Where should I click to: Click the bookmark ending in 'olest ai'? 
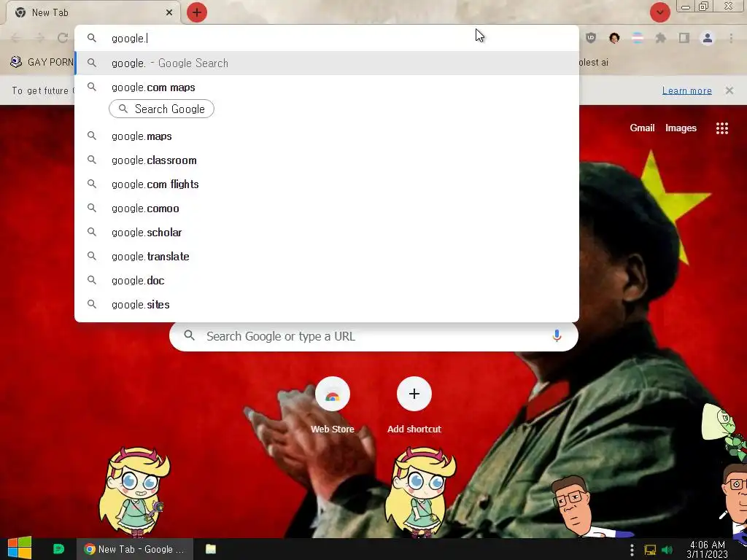pyautogui.click(x=594, y=62)
